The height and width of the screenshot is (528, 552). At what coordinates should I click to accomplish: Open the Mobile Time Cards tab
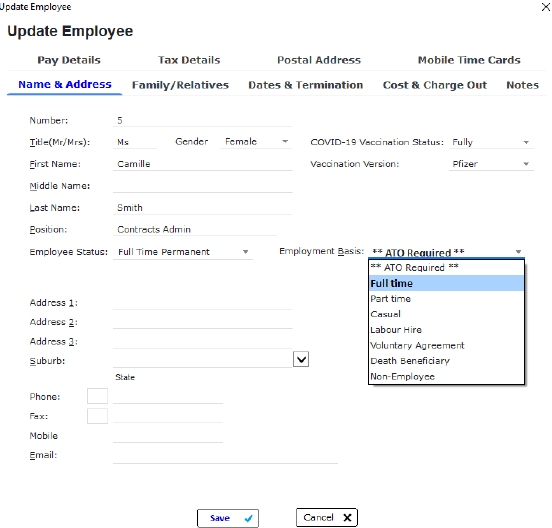pyautogui.click(x=469, y=60)
